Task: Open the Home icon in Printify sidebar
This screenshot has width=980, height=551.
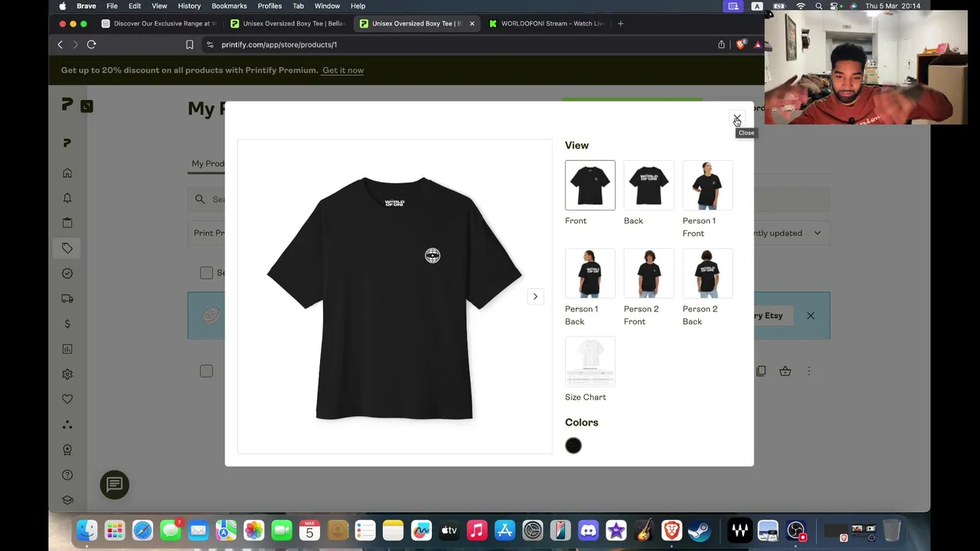Action: tap(67, 173)
